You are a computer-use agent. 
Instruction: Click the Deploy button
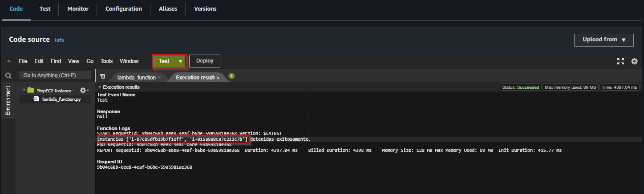205,61
